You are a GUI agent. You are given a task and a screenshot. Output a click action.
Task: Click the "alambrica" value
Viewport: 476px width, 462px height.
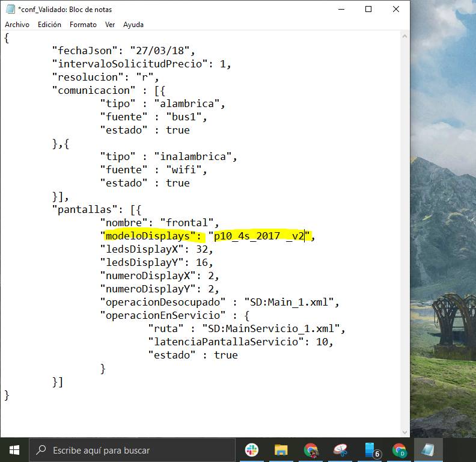pos(187,103)
